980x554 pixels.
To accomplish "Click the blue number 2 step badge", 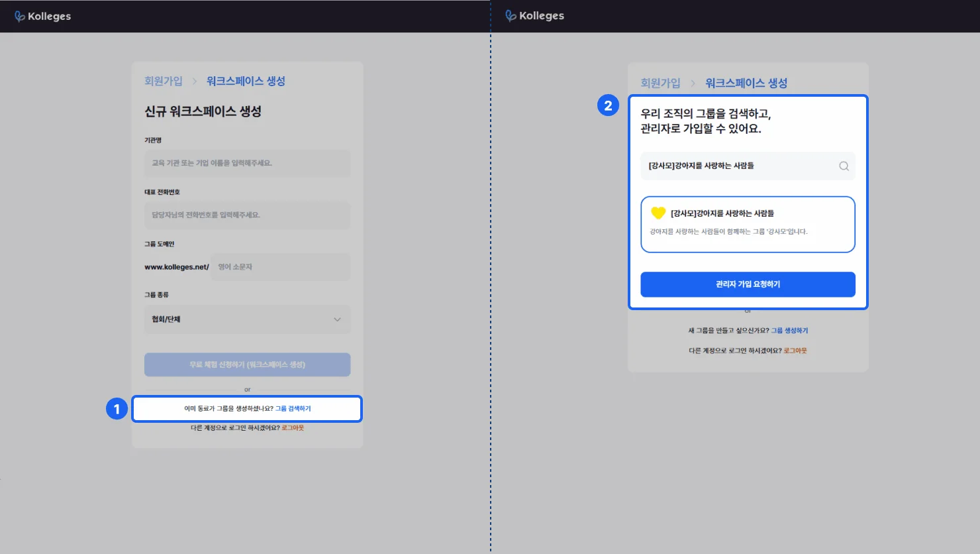I will point(608,105).
